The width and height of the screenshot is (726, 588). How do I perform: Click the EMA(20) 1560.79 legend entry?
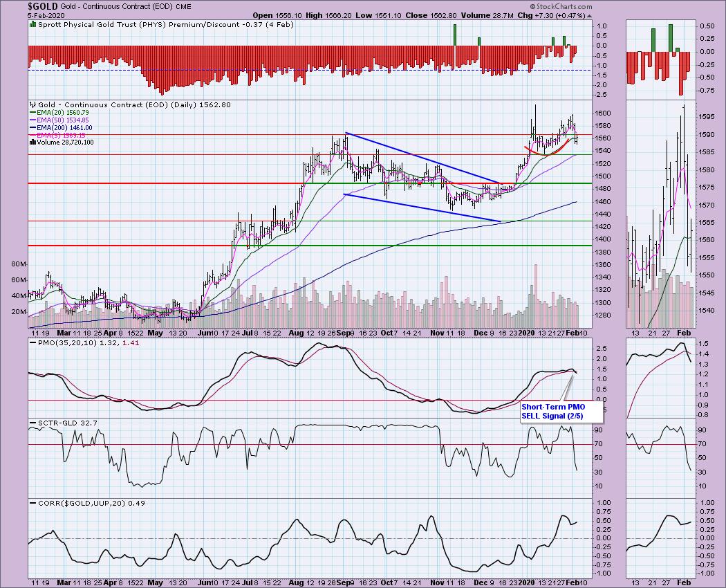click(59, 113)
